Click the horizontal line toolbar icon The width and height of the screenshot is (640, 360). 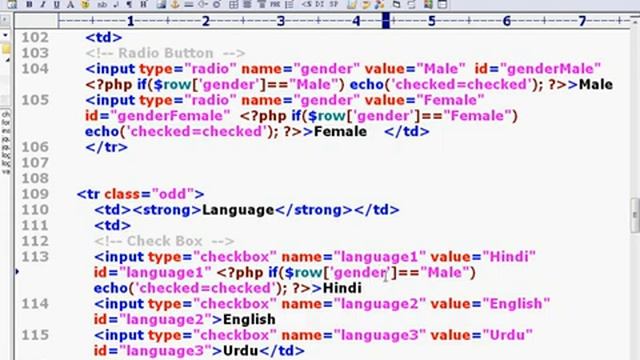pyautogui.click(x=189, y=4)
